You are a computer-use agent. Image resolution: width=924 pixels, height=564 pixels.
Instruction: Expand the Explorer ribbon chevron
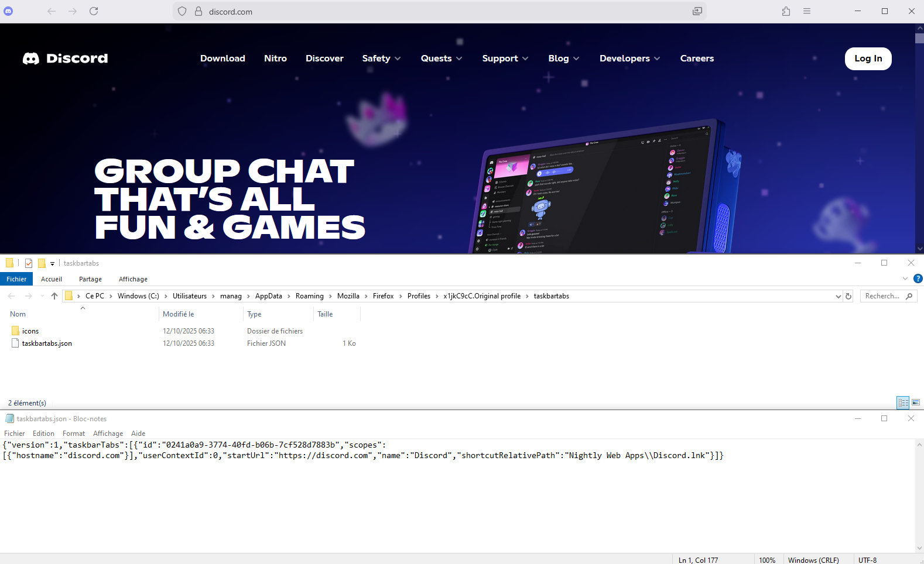905,278
